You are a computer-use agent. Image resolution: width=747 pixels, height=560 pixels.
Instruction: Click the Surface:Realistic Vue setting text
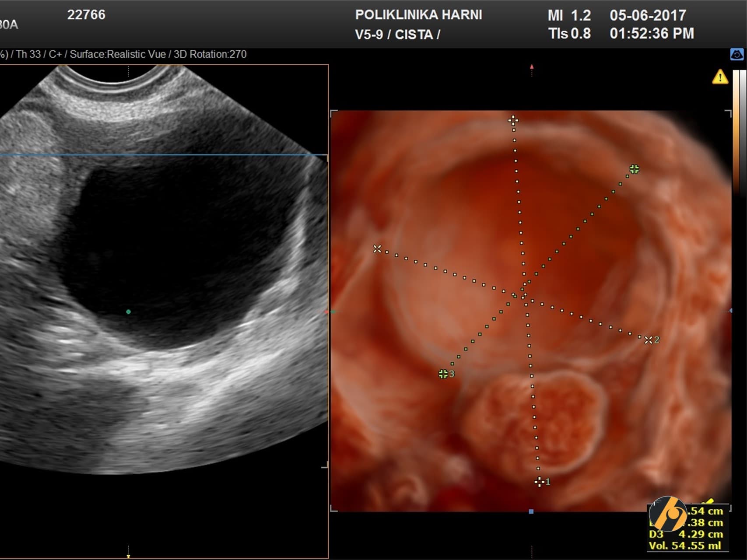click(x=117, y=54)
